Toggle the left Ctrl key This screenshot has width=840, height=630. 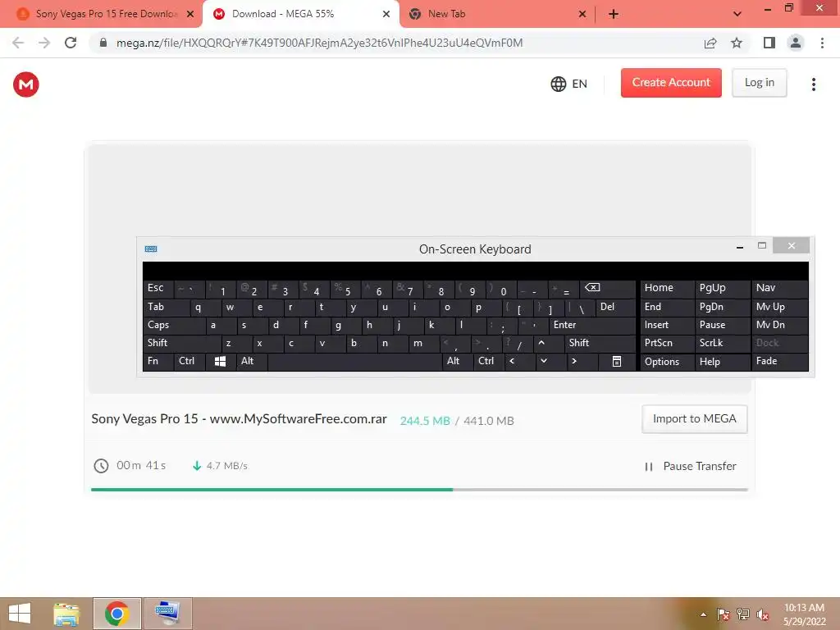pos(189,362)
